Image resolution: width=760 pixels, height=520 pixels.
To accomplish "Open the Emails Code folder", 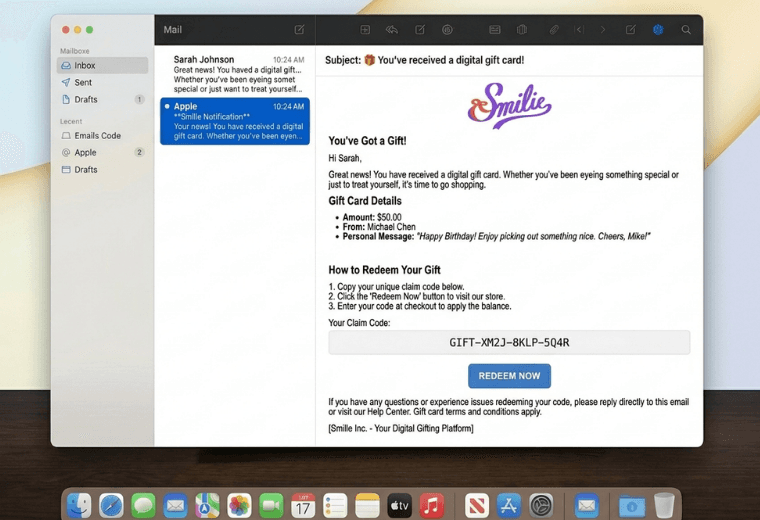I will point(102,136).
